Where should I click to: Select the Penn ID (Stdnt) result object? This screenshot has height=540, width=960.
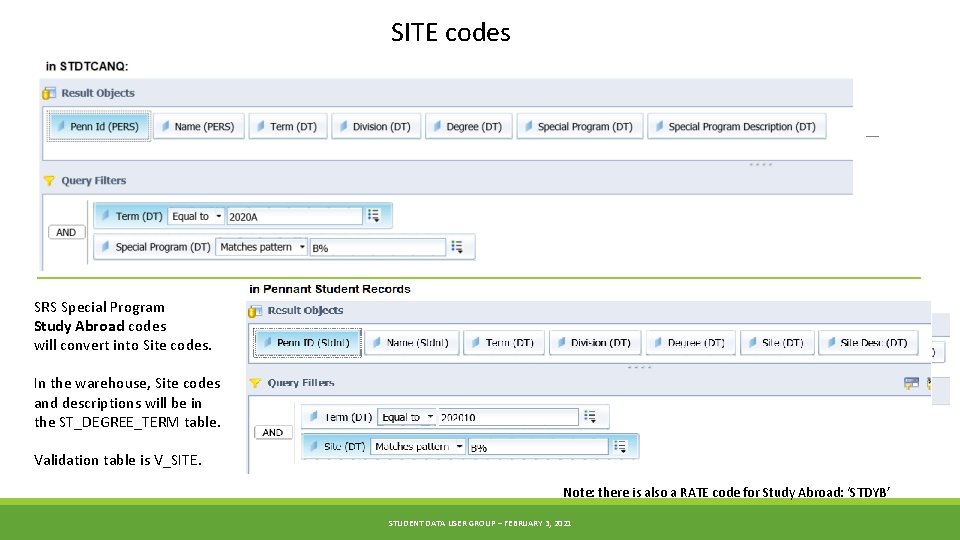[x=307, y=342]
